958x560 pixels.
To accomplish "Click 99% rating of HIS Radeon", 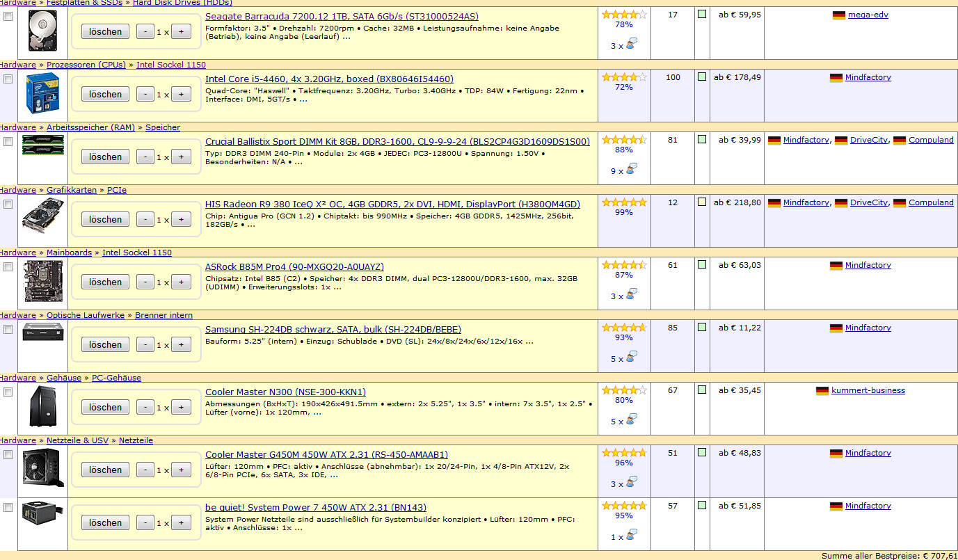I will click(x=624, y=212).
